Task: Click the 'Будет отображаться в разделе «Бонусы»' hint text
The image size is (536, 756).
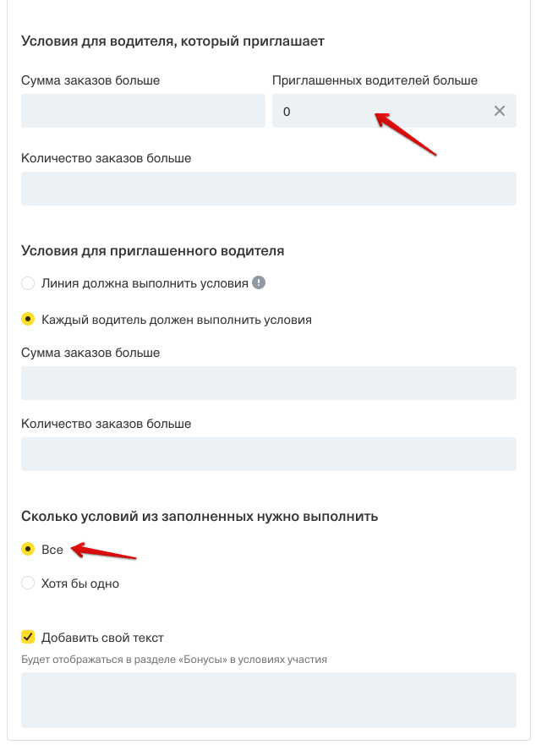Action: tap(174, 659)
